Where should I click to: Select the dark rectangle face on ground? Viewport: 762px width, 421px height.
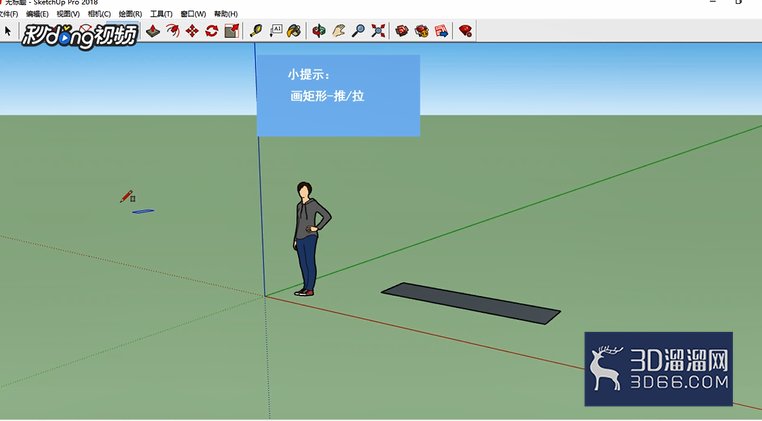[470, 303]
